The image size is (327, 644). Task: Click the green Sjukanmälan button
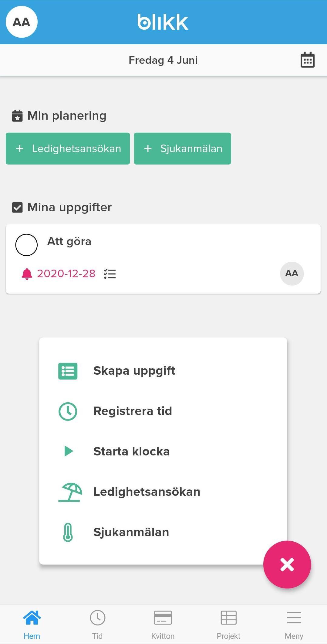coord(182,148)
